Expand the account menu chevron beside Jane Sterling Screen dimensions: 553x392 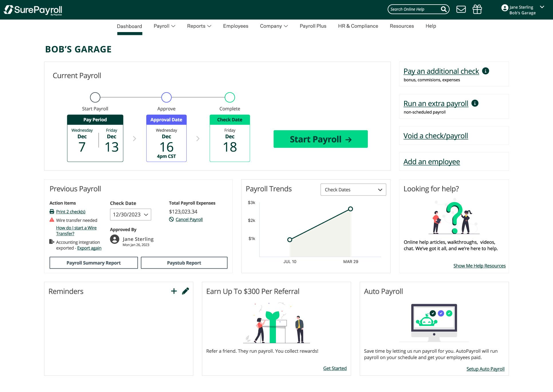(x=542, y=8)
